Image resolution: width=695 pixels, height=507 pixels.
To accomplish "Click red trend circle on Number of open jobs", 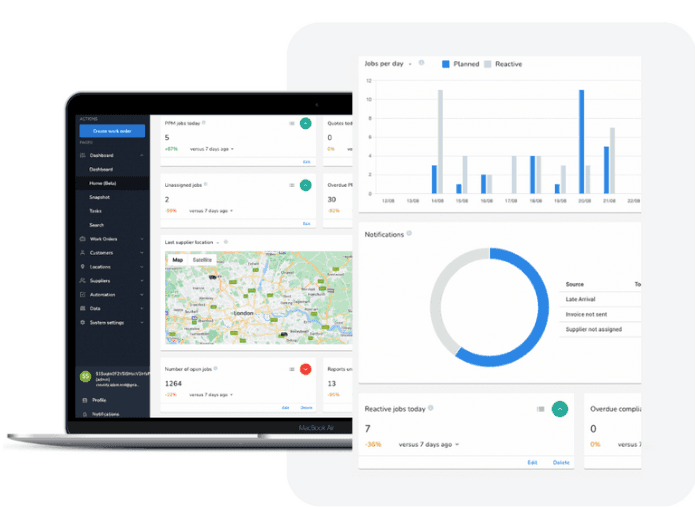I will click(x=306, y=370).
